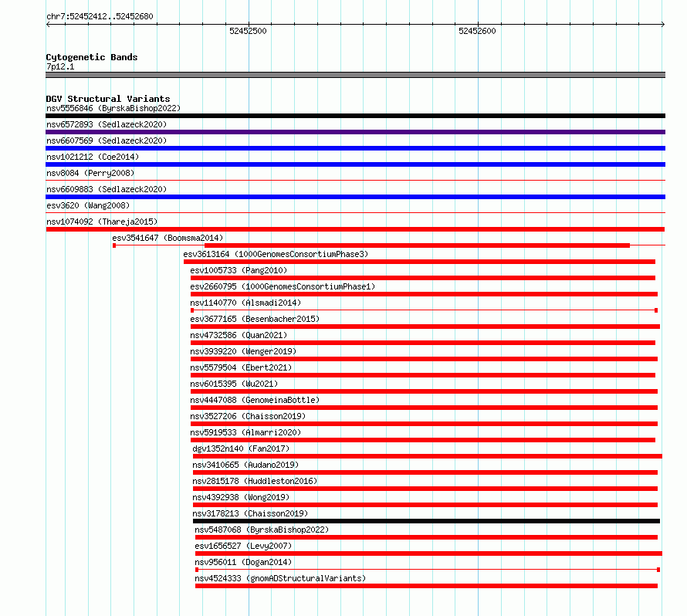Viewport: 687px width, 616px height.
Task: Click esv1005733 (Pang2010) label
Action: [239, 270]
